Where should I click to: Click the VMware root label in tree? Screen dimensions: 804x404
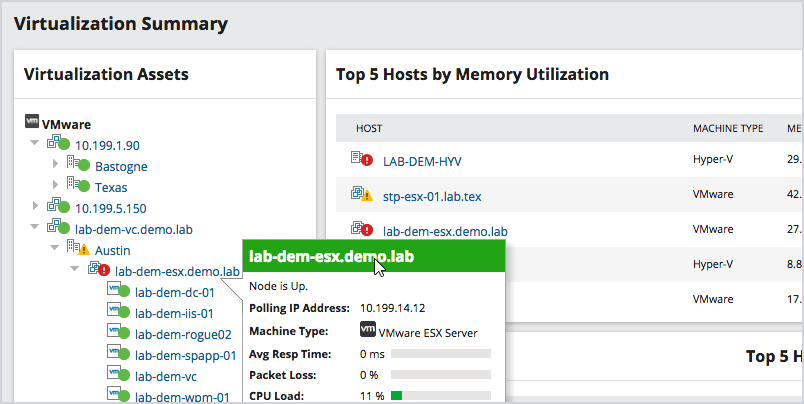coord(66,125)
